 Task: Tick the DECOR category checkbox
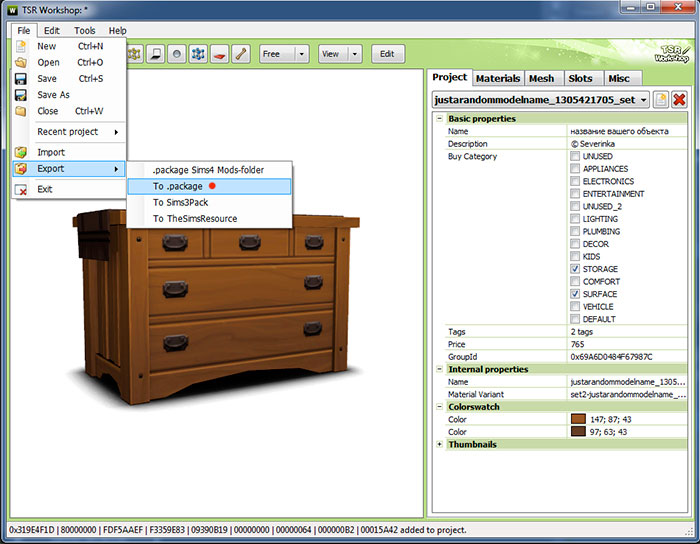click(x=575, y=244)
